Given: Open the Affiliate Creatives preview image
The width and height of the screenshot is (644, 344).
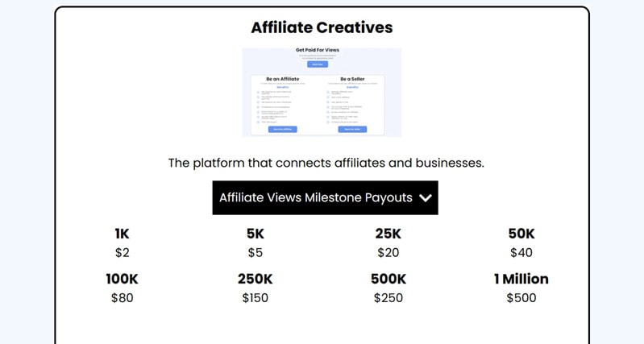Looking at the screenshot, I should click(x=322, y=92).
